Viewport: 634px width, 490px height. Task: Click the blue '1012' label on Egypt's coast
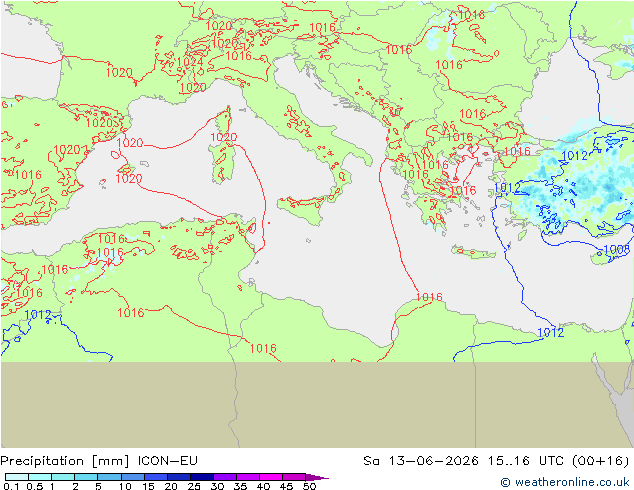[550, 332]
